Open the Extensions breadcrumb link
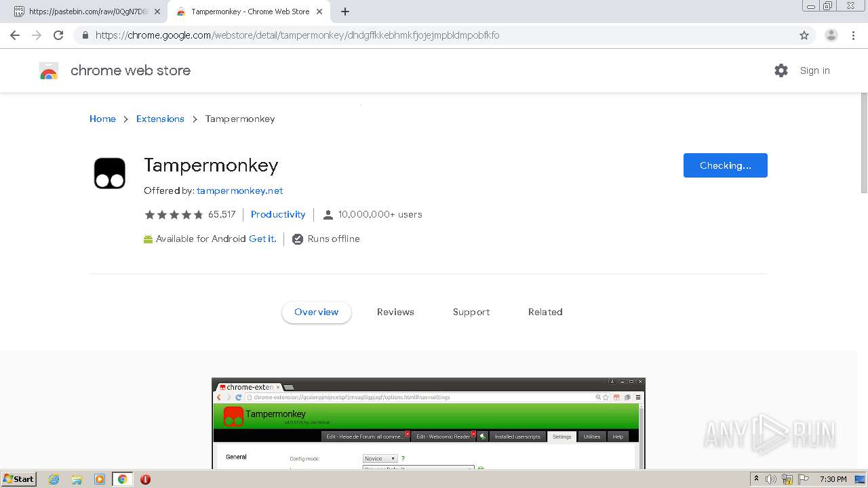The width and height of the screenshot is (868, 488). coord(160,119)
